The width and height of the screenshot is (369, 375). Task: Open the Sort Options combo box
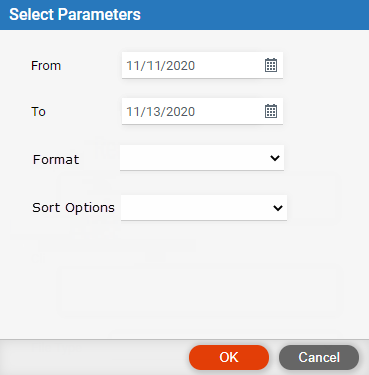[x=204, y=208]
